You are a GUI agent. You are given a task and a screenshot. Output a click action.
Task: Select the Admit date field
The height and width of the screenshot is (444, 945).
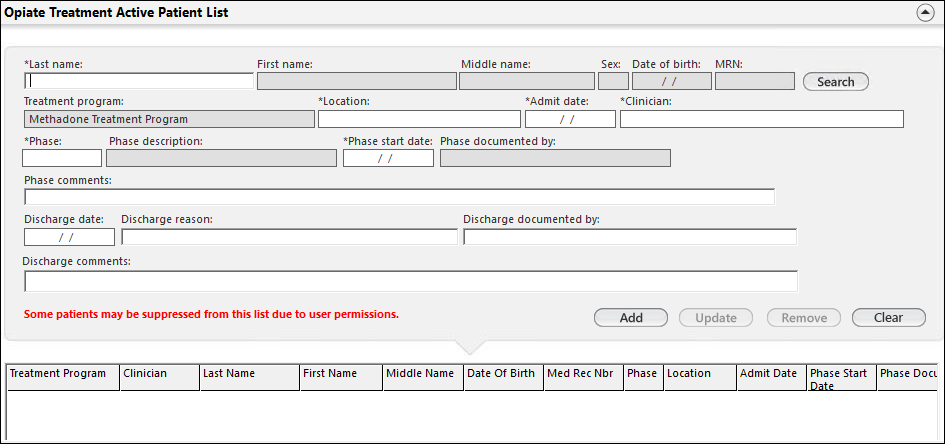[x=570, y=119]
